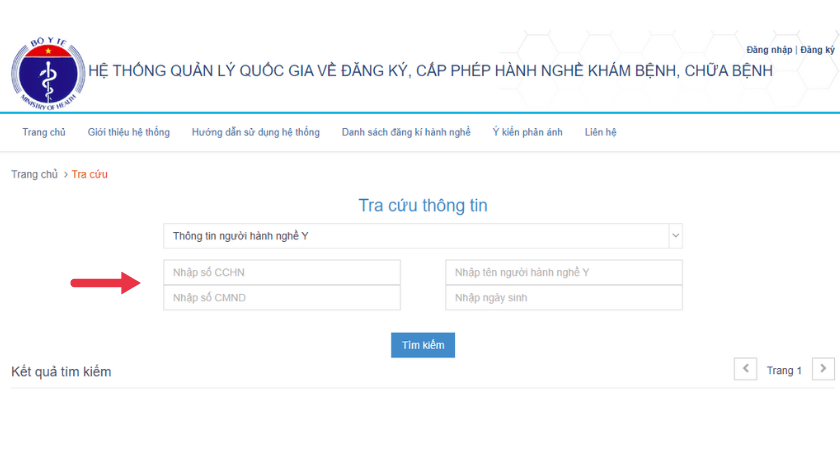Focus the Nhập tên người hành nghề Y field
This screenshot has height=460, width=840.
pos(564,272)
